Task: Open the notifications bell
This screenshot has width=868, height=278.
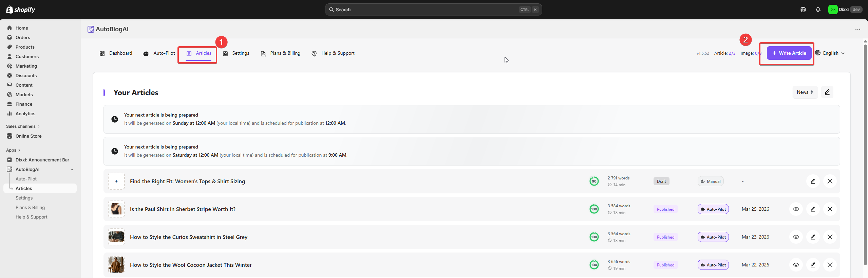Action: pyautogui.click(x=818, y=10)
